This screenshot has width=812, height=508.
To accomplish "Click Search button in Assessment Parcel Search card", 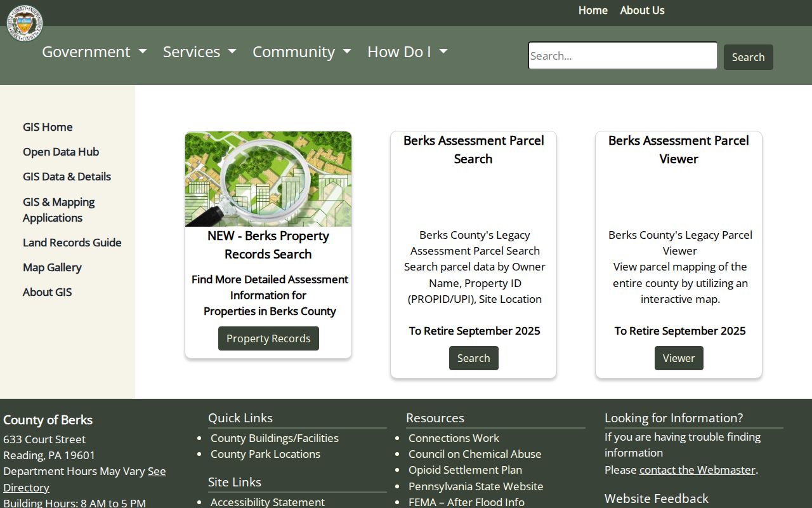I will [x=474, y=358].
